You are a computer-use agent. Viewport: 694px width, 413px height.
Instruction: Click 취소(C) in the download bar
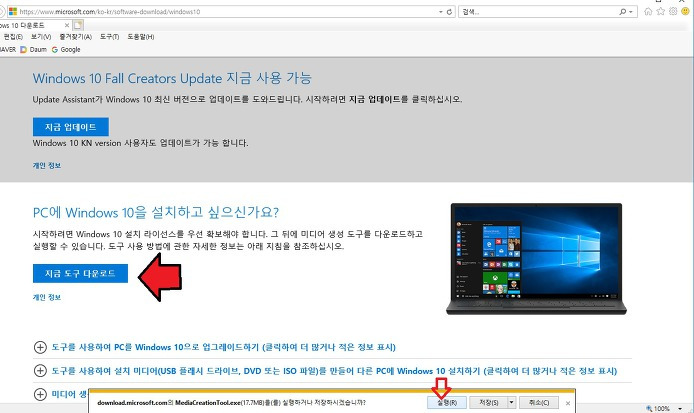(x=539, y=402)
